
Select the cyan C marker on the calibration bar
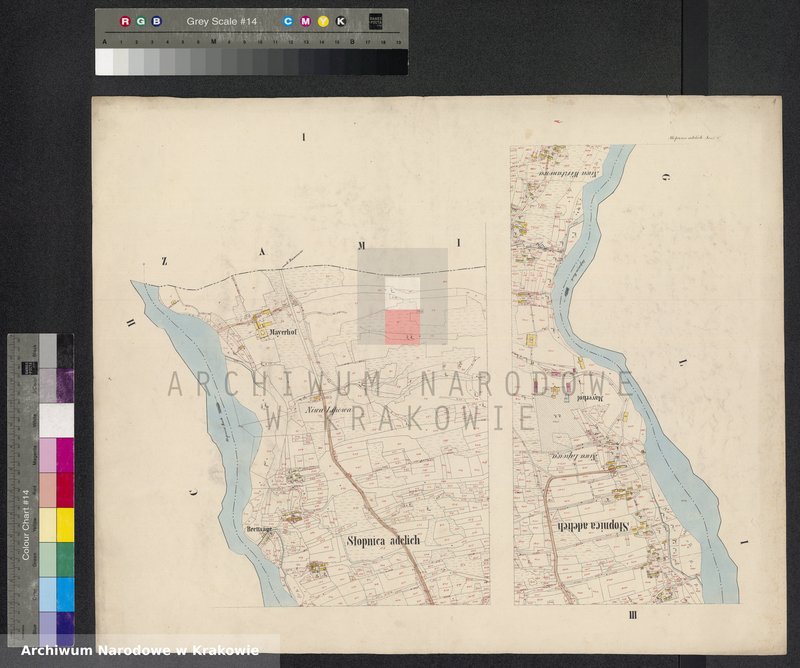287,21
